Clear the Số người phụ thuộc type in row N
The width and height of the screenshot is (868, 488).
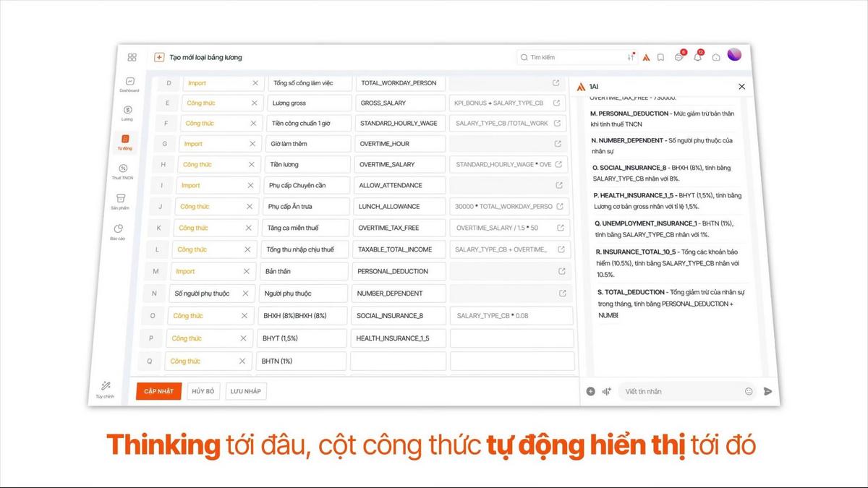(245, 294)
